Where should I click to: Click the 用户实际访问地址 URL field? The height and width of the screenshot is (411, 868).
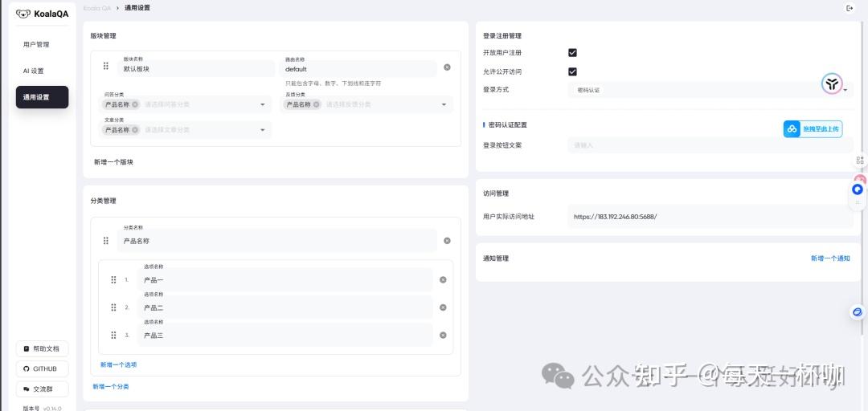(710, 217)
